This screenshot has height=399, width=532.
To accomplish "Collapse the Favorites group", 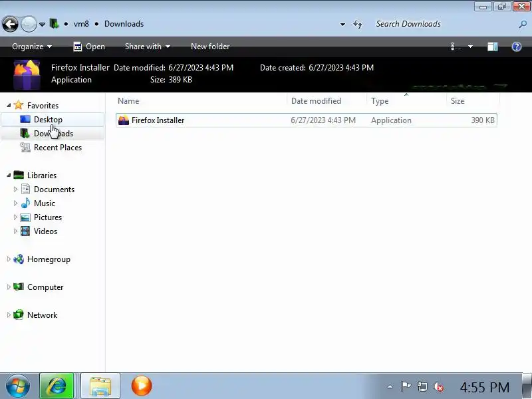I will [x=9, y=106].
